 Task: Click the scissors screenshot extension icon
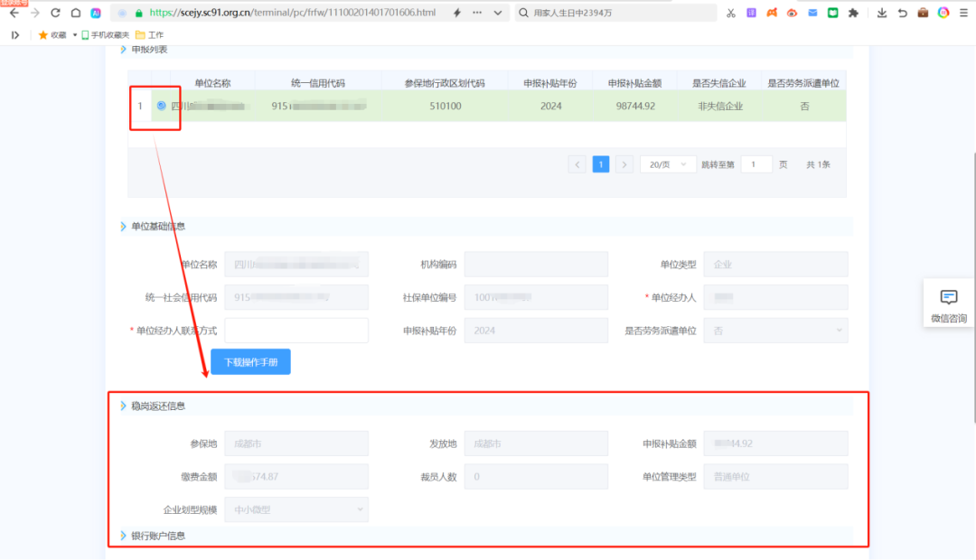pyautogui.click(x=730, y=13)
